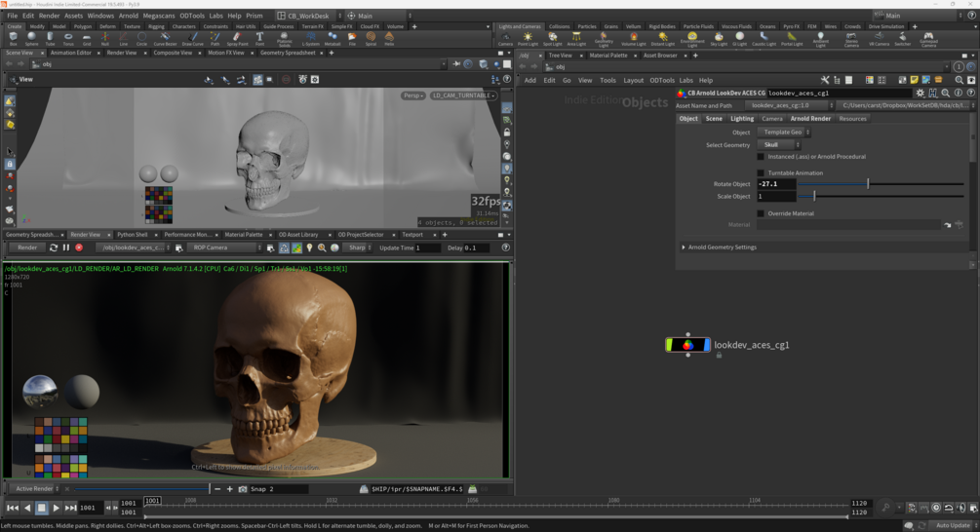980x532 pixels.
Task: Open the Megascans menu
Action: [x=159, y=16]
